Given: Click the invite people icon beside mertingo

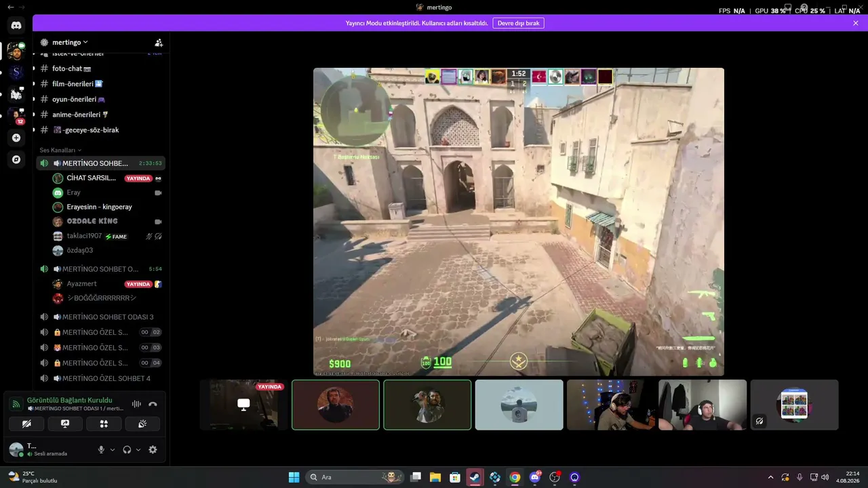Looking at the screenshot, I should (159, 43).
